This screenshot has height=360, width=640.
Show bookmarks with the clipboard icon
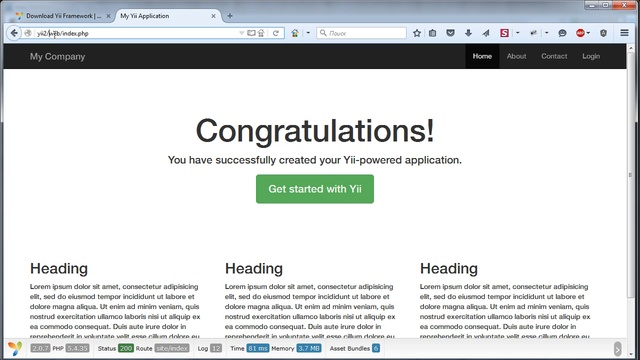tap(433, 33)
